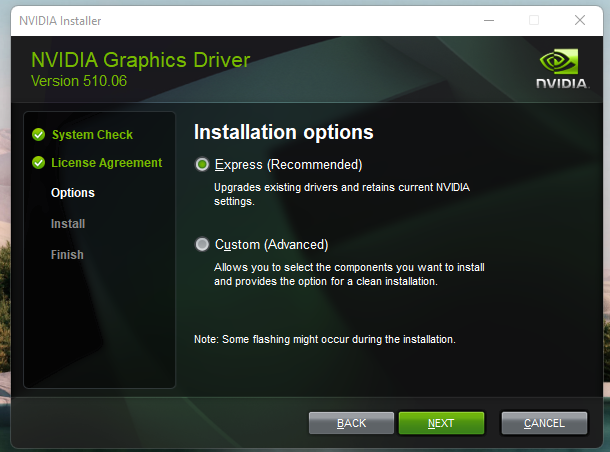Select the System Check step label
Screen dimensions: 610x452
click(x=92, y=135)
